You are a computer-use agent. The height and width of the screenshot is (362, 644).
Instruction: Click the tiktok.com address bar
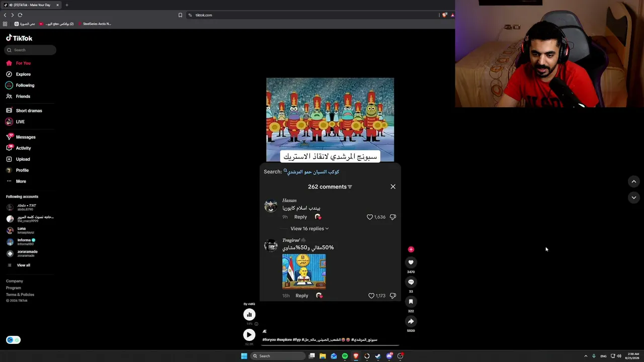tap(312, 15)
